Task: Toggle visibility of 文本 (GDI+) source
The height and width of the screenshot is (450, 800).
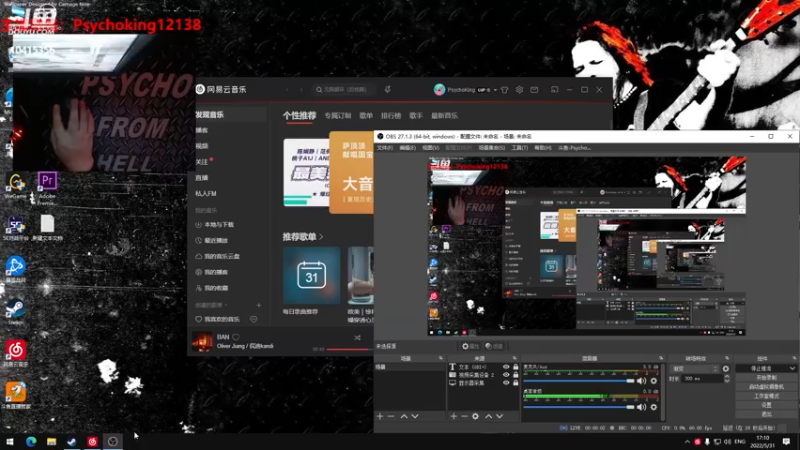Action: (506, 367)
